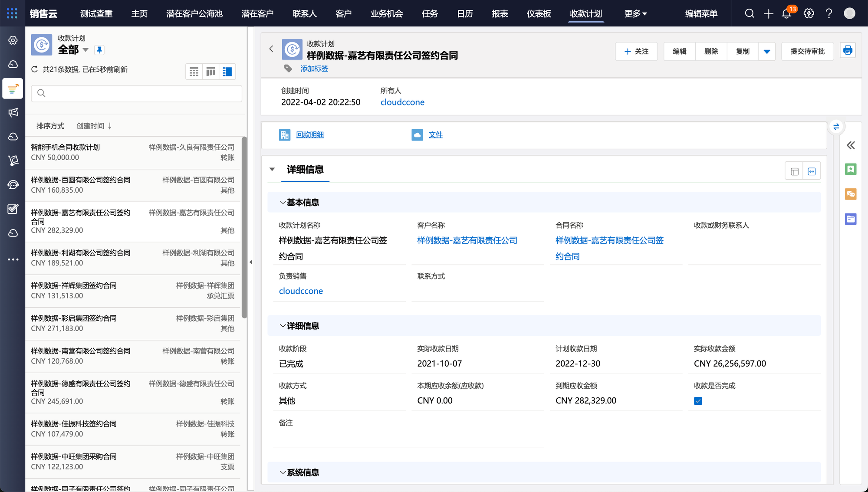
Task: Open the global search magnifier icon
Action: pyautogui.click(x=750, y=14)
